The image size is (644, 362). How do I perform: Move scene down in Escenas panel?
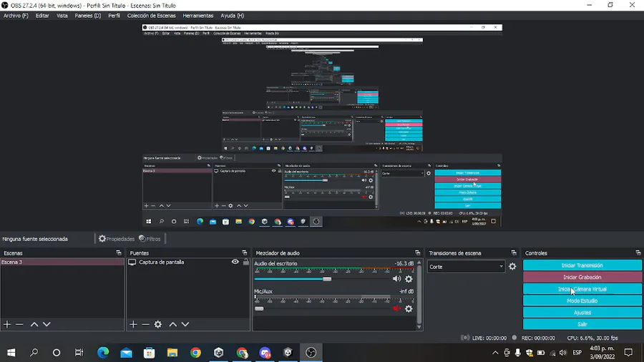[47, 324]
